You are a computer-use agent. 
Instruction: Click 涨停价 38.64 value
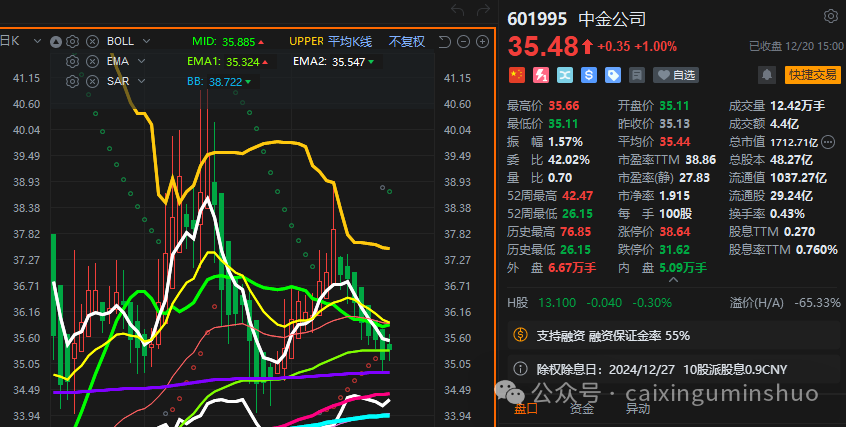tap(674, 232)
